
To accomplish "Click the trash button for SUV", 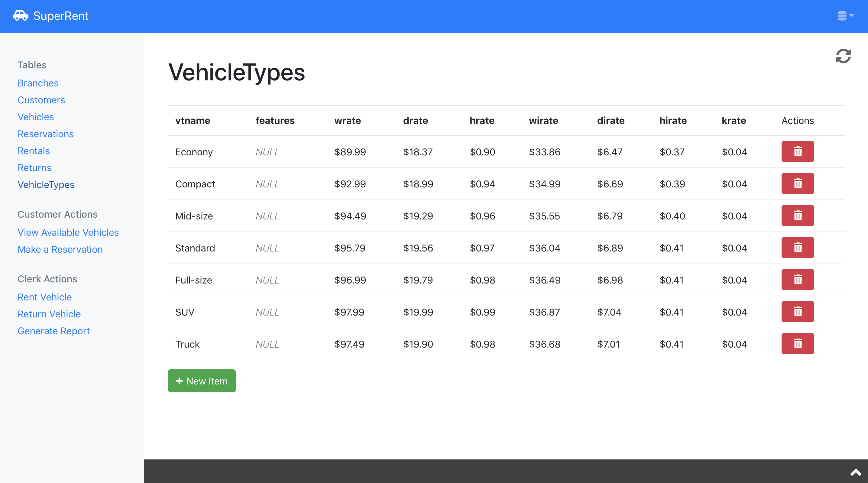I will [797, 312].
